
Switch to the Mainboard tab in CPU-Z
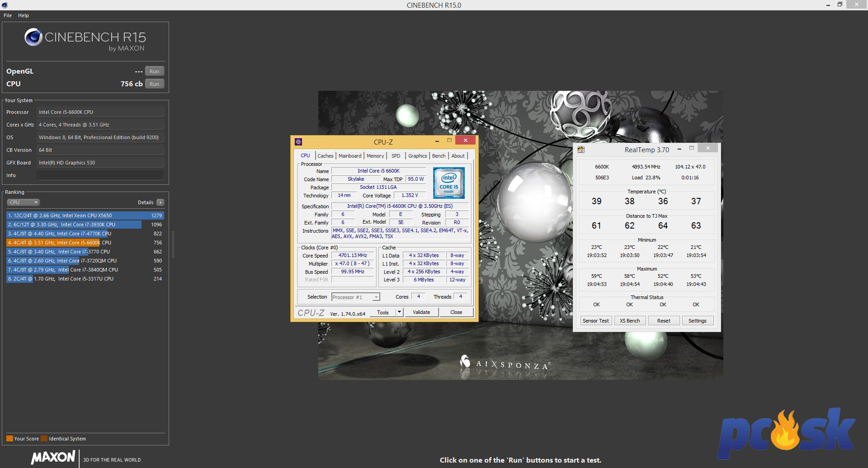coord(350,156)
